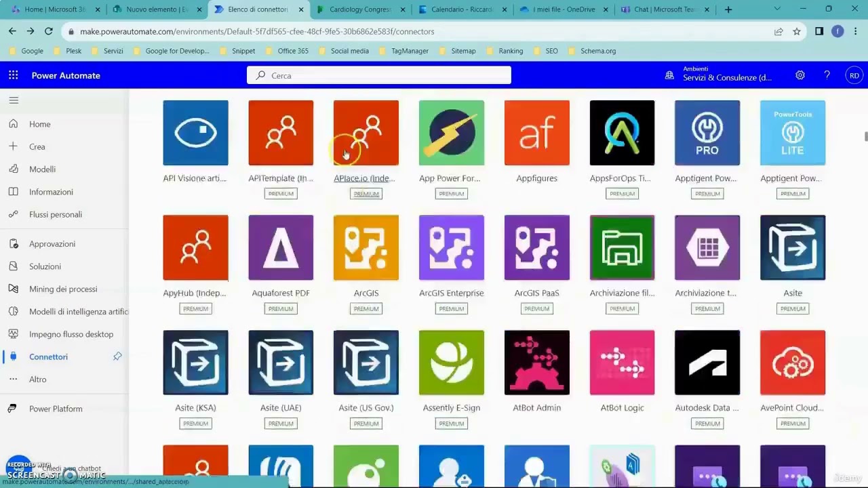Open the Asite (UAE) connector

(x=281, y=363)
